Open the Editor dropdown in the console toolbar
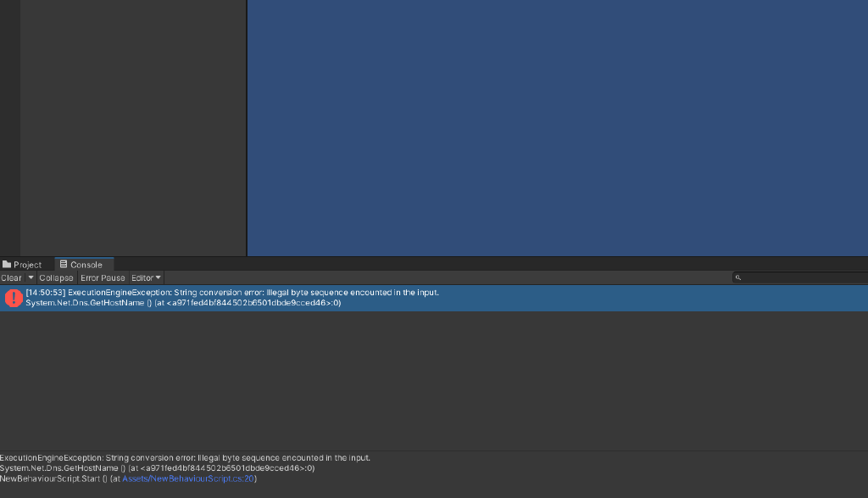Viewport: 868px width, 498px height. coord(144,277)
